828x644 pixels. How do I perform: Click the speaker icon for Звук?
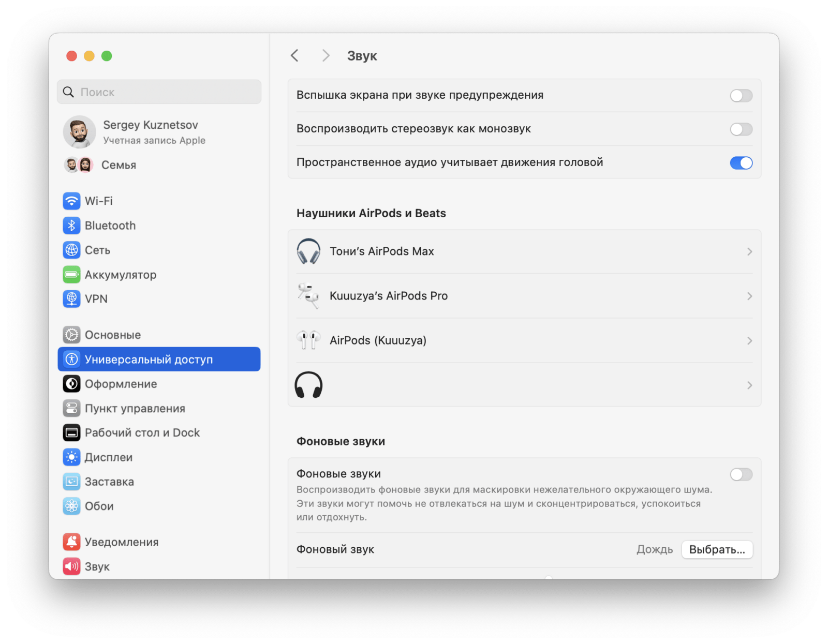(71, 566)
